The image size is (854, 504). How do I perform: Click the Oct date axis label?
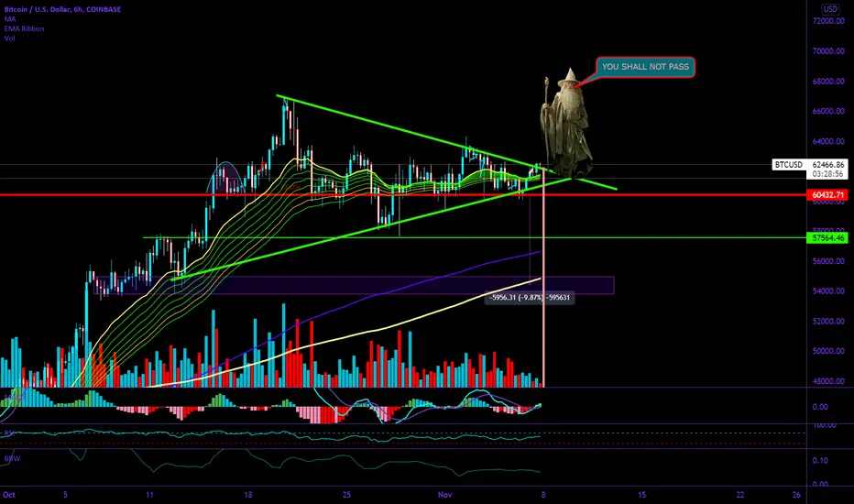[9, 495]
